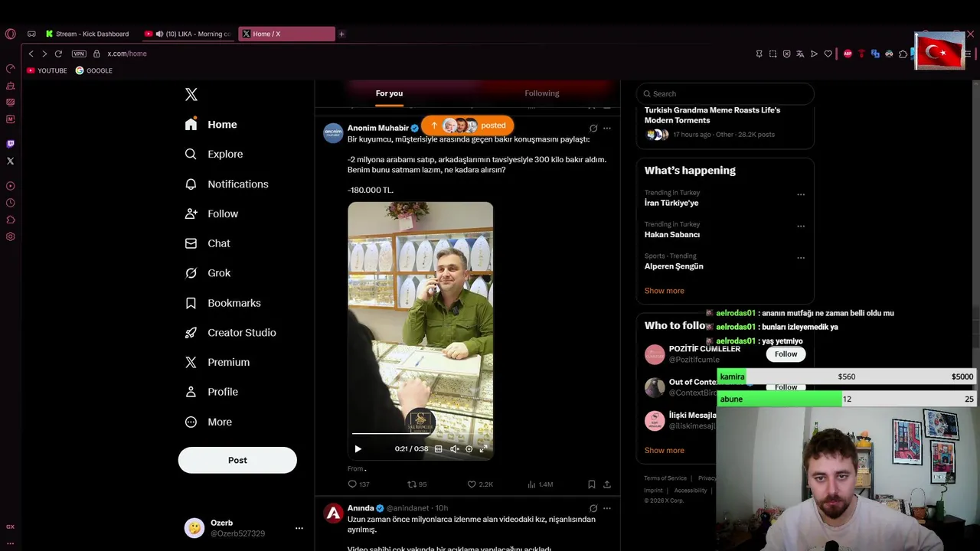Expand the More menu in sidebar
Viewport: 980px width, 551px height.
click(208, 422)
